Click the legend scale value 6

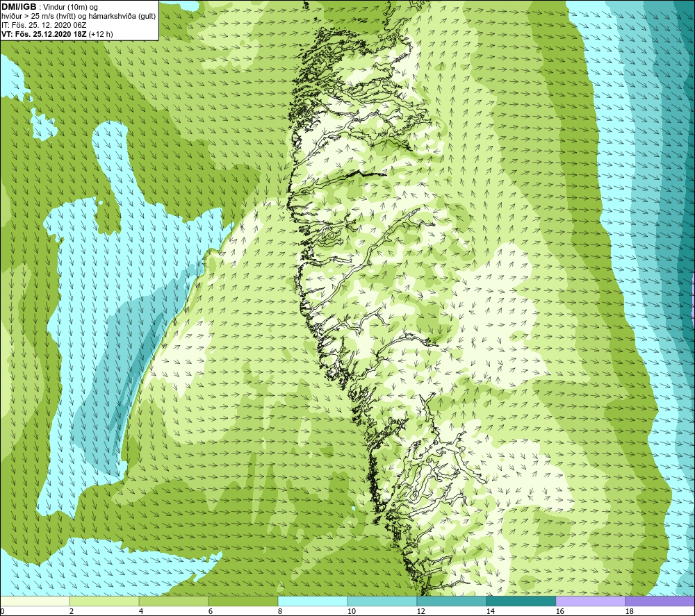211,612
